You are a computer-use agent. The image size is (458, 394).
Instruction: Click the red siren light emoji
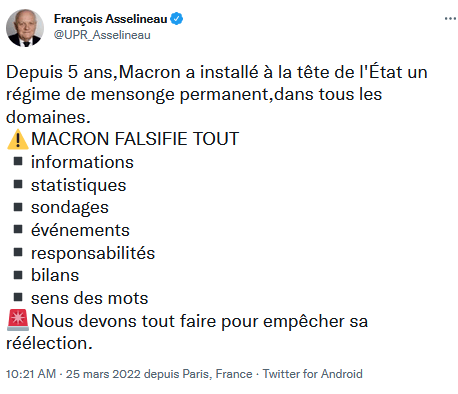pyautogui.click(x=18, y=320)
